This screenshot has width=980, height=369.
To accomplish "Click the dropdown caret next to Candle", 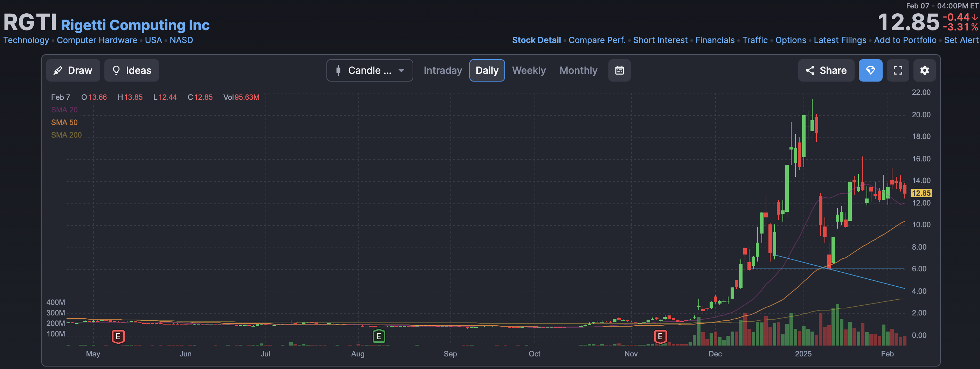I will click(401, 70).
